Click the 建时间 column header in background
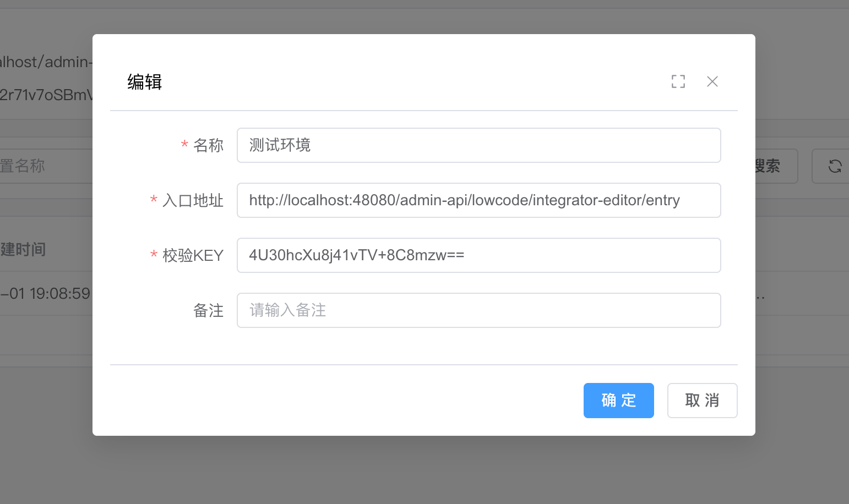This screenshot has height=504, width=849. pyautogui.click(x=23, y=249)
